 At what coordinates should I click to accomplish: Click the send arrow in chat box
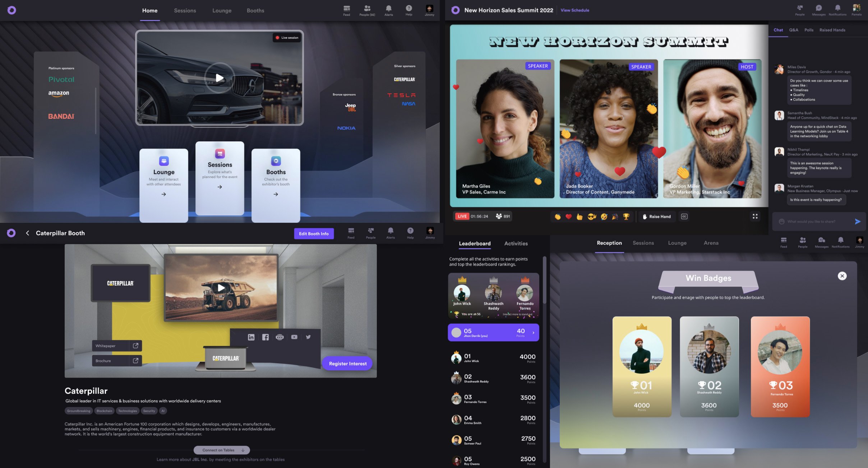point(858,221)
